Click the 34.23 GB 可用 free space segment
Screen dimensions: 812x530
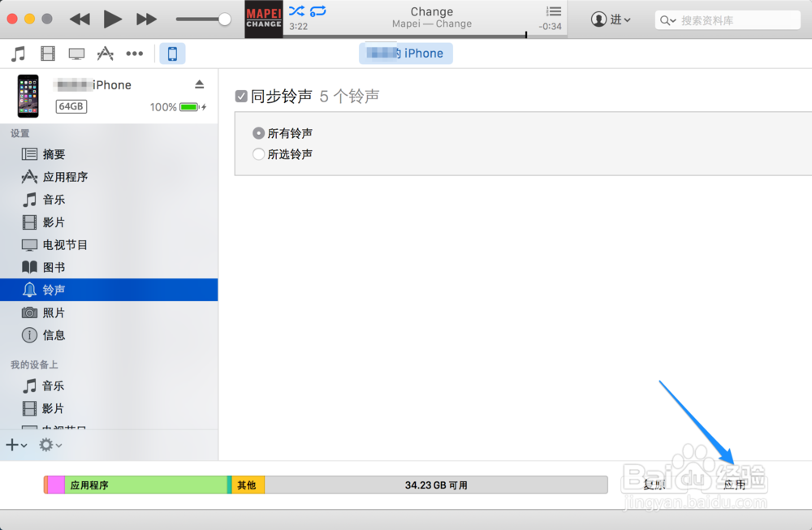click(x=436, y=485)
